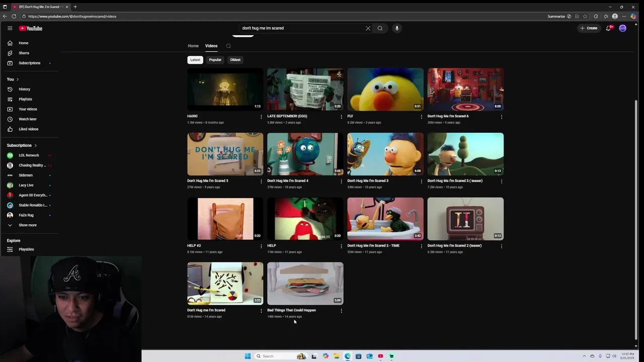
Task: Open options menu for Don't Hug Me I'm Scared 4
Action: 341,181
